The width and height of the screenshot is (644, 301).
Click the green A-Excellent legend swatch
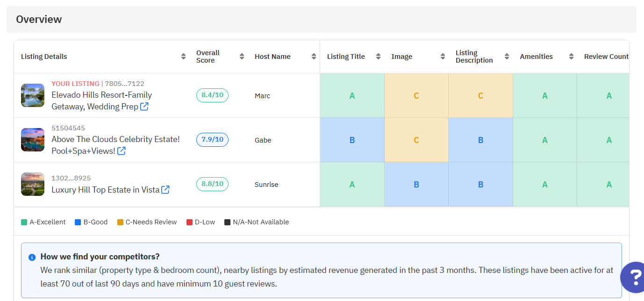[x=24, y=222]
